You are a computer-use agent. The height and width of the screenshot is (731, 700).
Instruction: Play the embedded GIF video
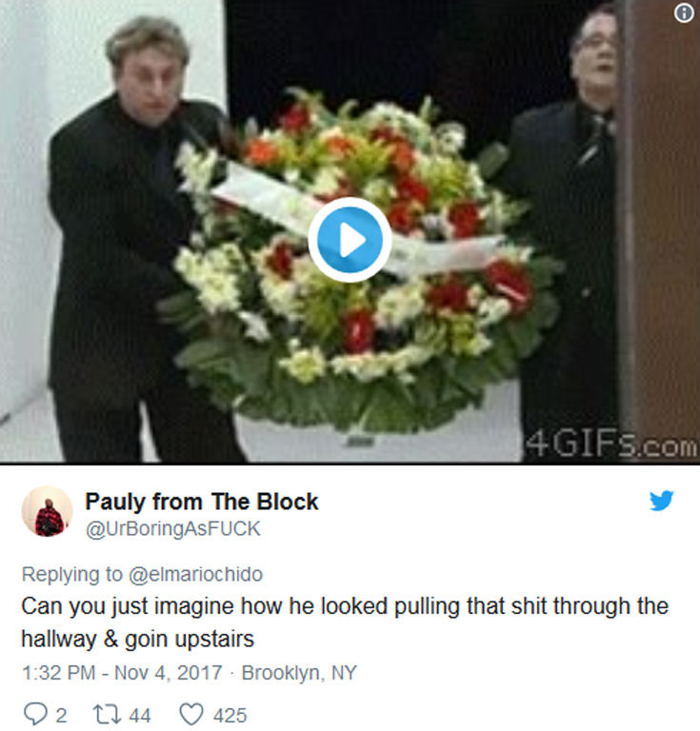pos(350,240)
